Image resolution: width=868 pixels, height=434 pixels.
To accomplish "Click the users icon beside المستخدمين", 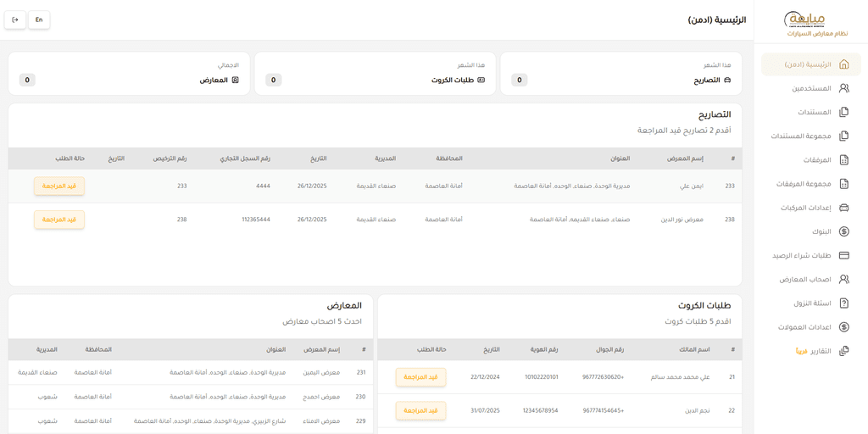I will coord(843,88).
